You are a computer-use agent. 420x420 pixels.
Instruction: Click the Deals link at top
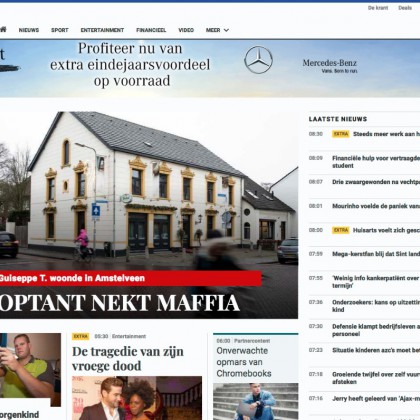tap(405, 8)
